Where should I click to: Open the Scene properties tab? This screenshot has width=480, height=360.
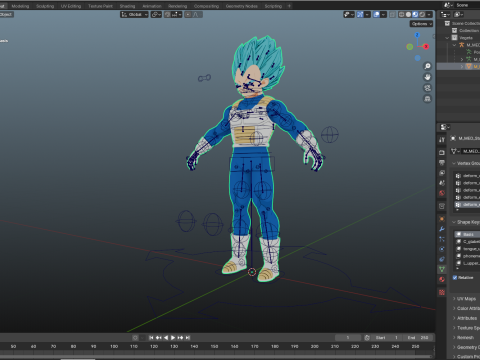[x=442, y=183]
